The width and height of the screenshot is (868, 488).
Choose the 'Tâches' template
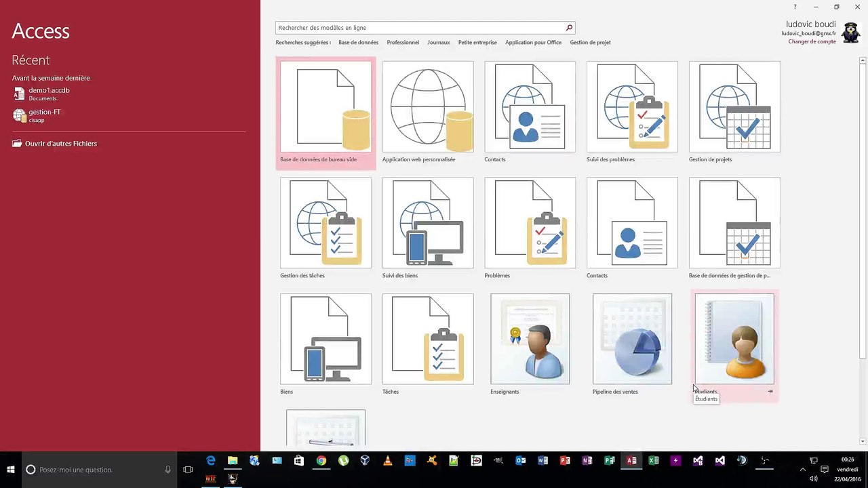point(428,344)
